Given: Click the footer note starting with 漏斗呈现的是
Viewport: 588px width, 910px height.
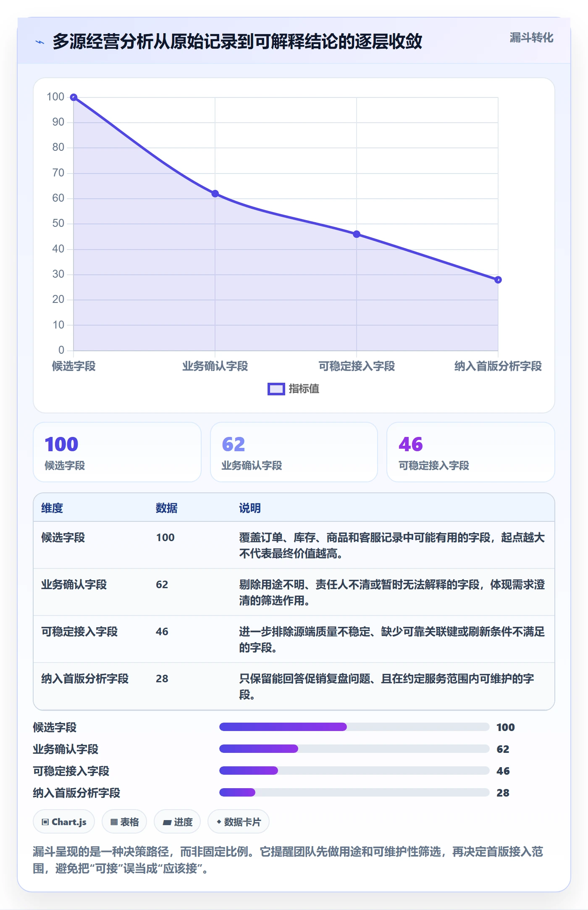Looking at the screenshot, I should click(x=288, y=860).
